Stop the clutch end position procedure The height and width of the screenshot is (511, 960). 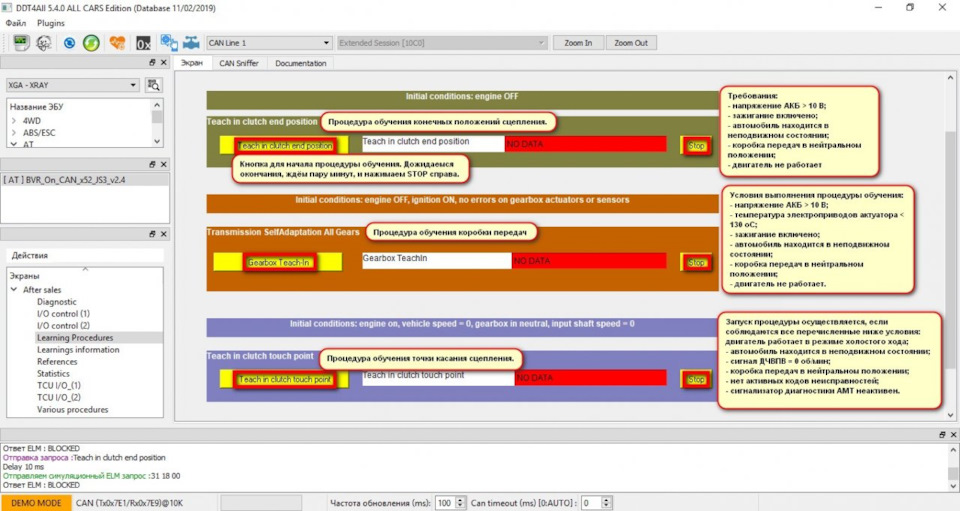(x=696, y=146)
